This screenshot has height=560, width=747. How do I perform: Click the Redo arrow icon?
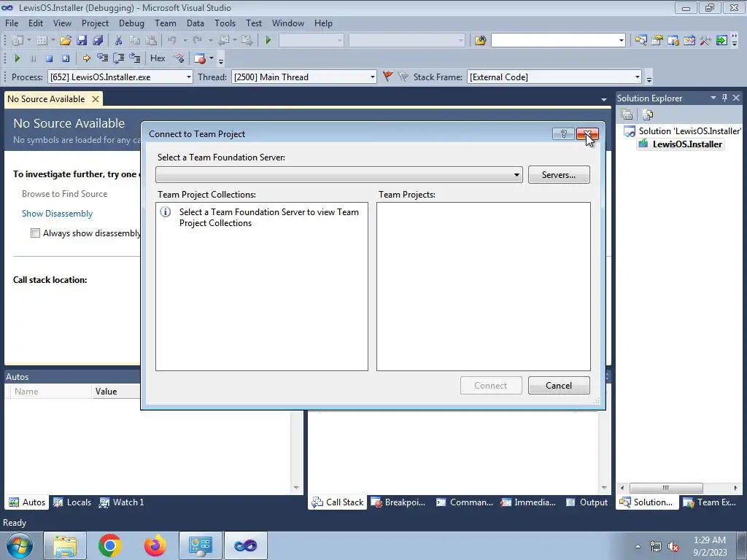pos(198,41)
